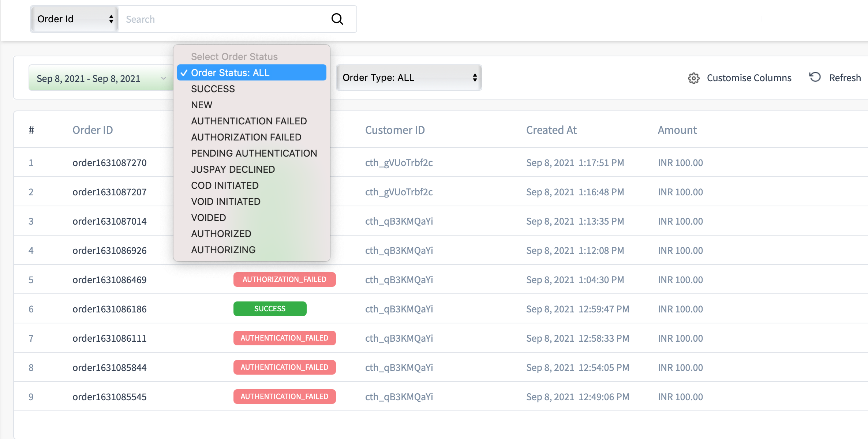Click INR 100.00 amount in row 9

point(680,397)
